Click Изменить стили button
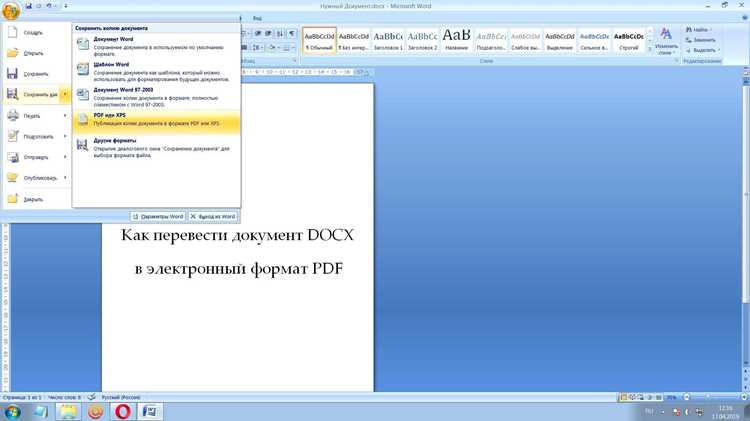The image size is (750, 421). click(x=666, y=41)
